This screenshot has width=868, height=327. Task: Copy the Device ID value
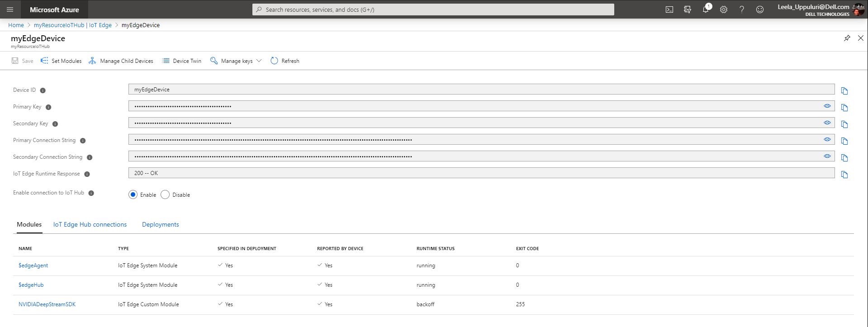[844, 91]
